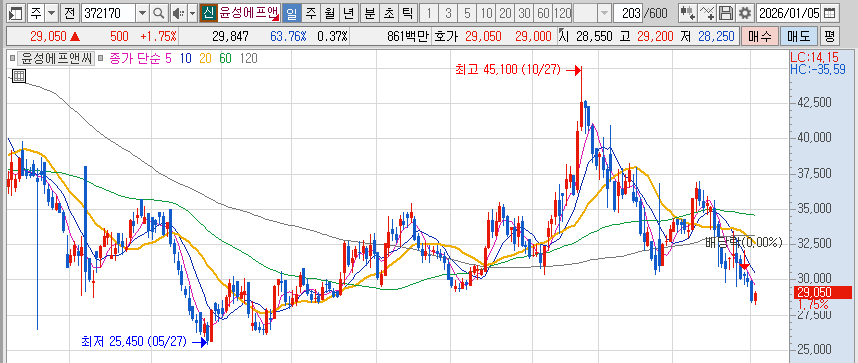Choose interval 10 button
Image resolution: width=858 pixels, height=363 pixels.
[x=486, y=13]
